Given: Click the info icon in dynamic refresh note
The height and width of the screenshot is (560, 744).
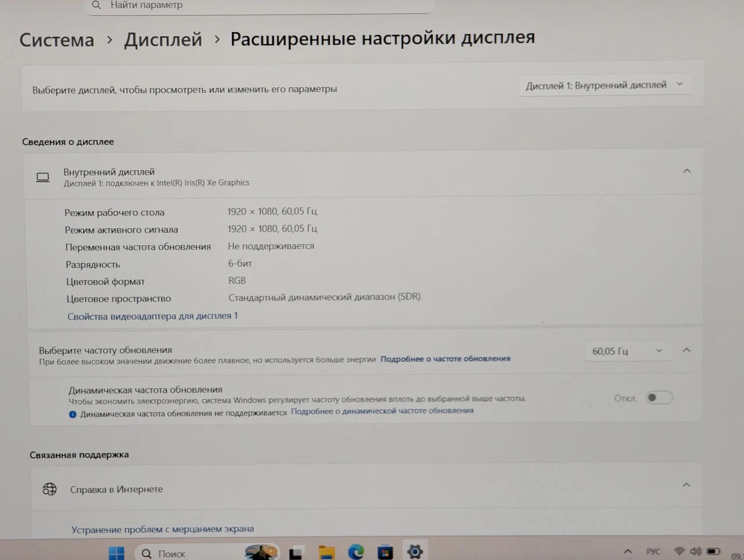Looking at the screenshot, I should tap(73, 414).
